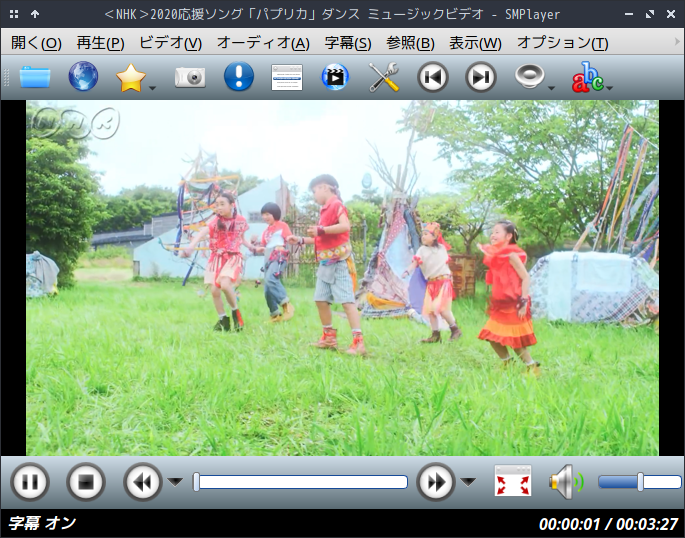
Task: Expand the abc subtitles dropdown arrow
Action: coord(609,88)
